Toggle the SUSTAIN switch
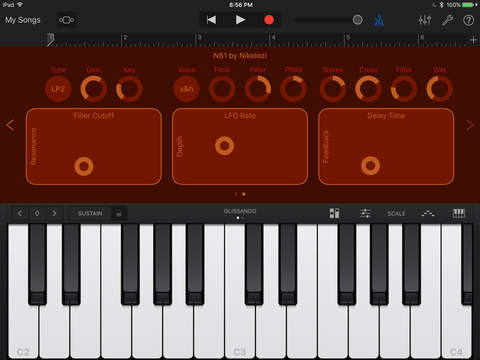 90,213
